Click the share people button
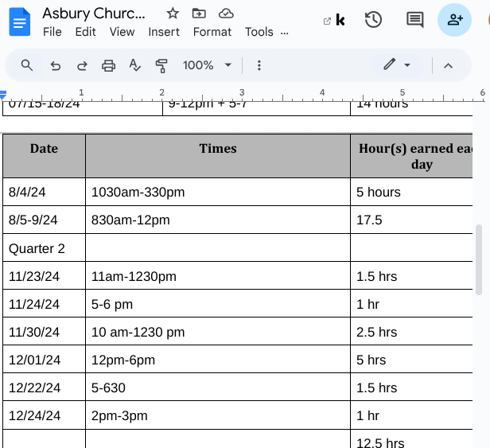Image resolution: width=490 pixels, height=448 pixels. [454, 20]
